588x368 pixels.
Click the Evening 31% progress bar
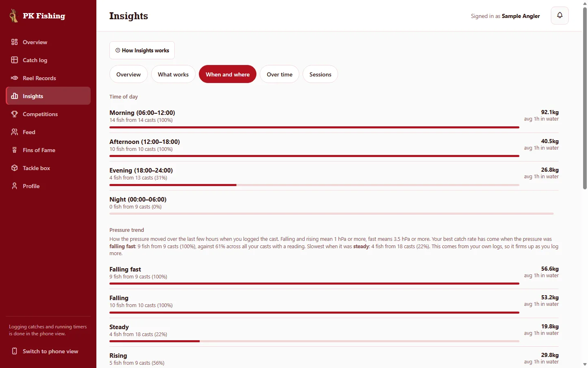click(x=314, y=185)
